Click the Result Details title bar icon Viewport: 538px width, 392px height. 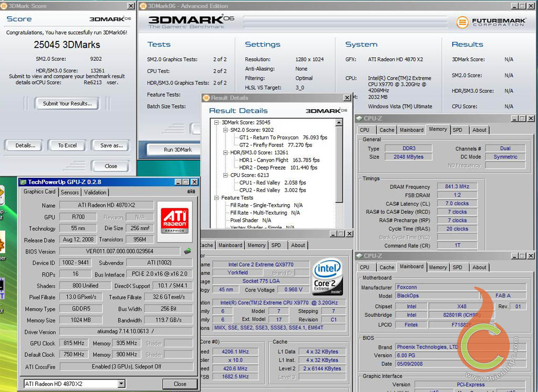tap(206, 98)
